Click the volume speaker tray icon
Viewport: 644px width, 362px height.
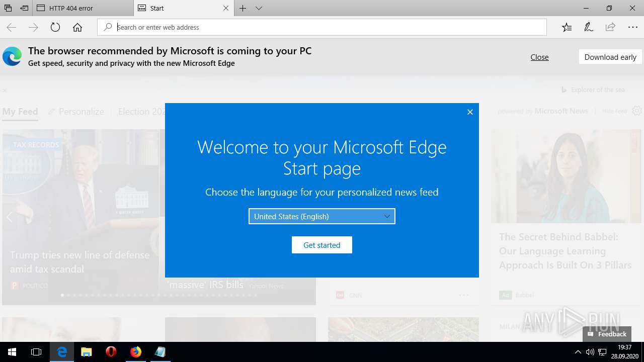point(590,352)
